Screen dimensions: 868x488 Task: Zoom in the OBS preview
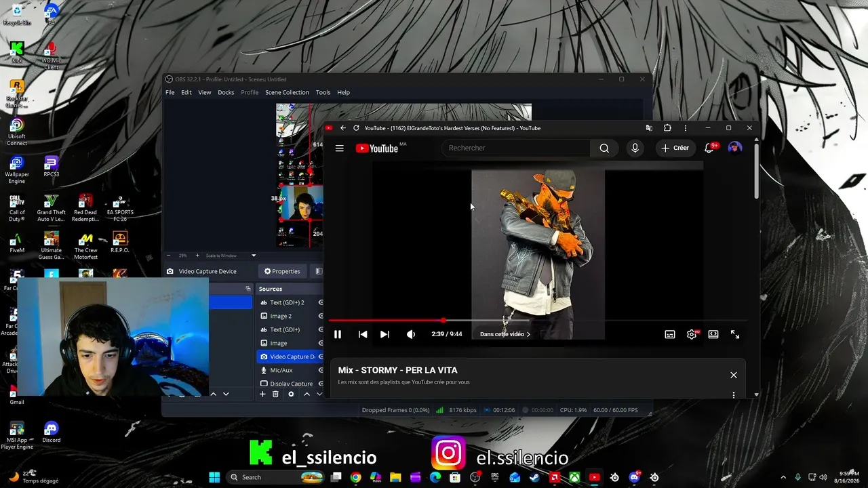pos(197,256)
